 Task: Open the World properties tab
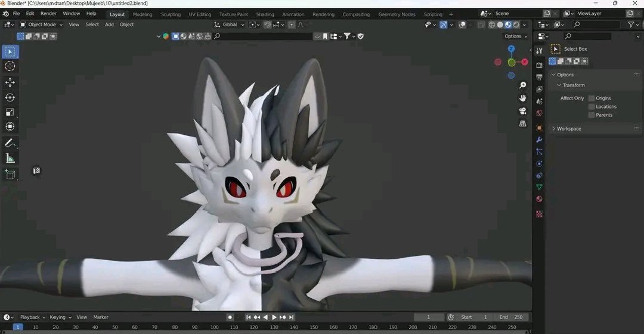(539, 113)
